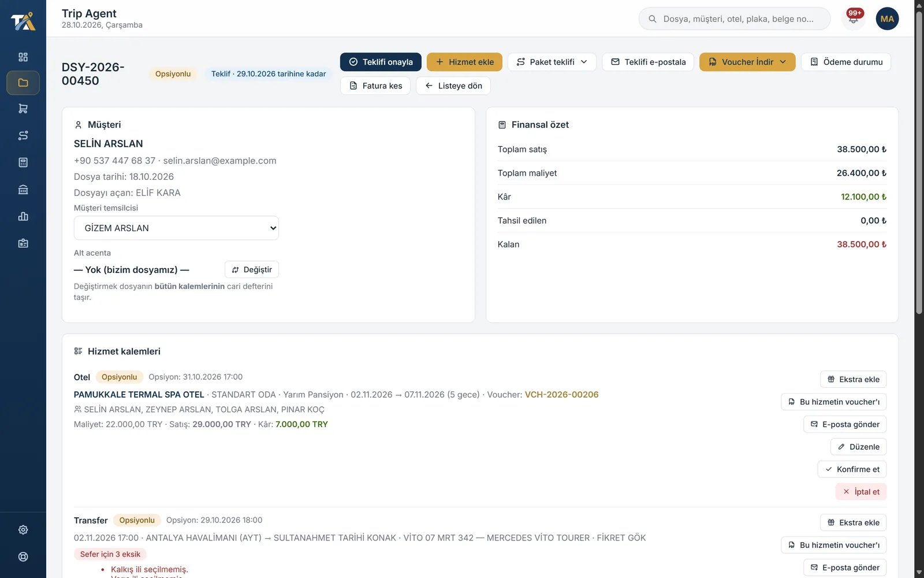
Task: Open the settings gear icon in sidebar
Action: pos(23,529)
